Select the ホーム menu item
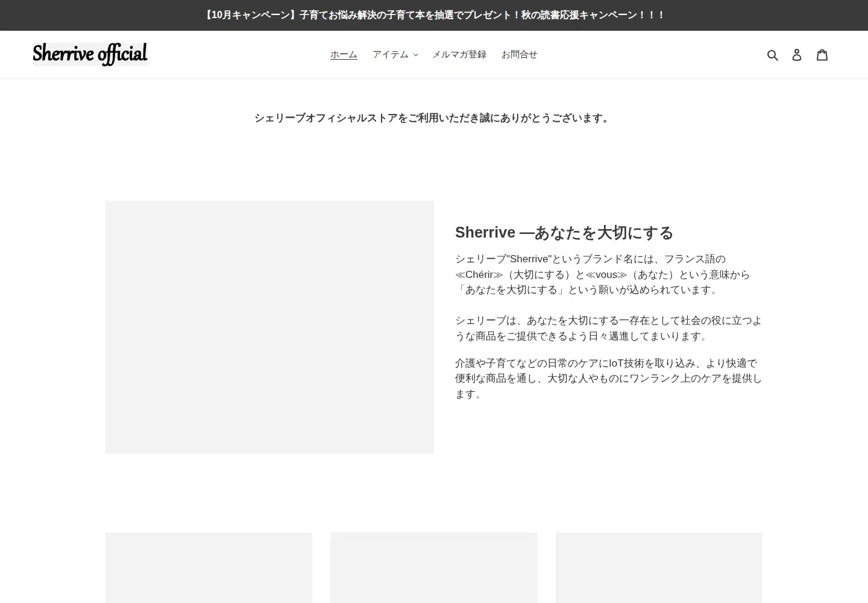Image resolution: width=868 pixels, height=603 pixels. (344, 54)
